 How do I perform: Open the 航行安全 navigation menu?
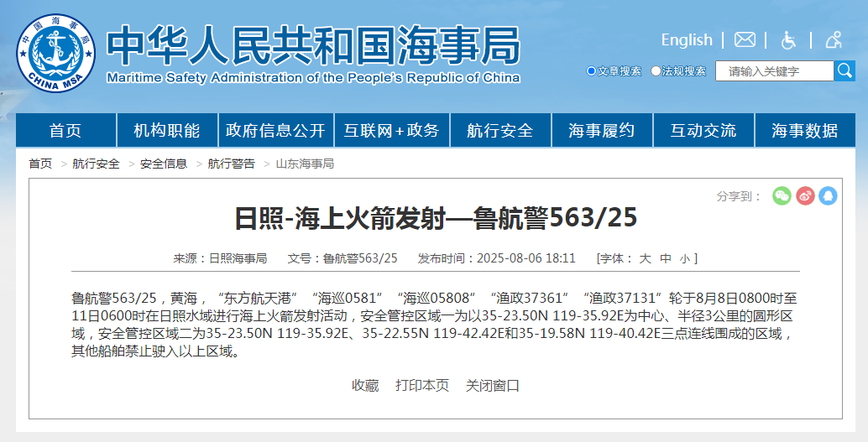coord(500,131)
